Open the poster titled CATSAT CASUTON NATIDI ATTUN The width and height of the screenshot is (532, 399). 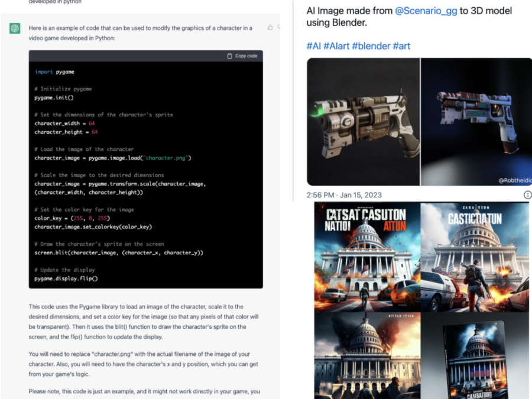click(x=368, y=257)
